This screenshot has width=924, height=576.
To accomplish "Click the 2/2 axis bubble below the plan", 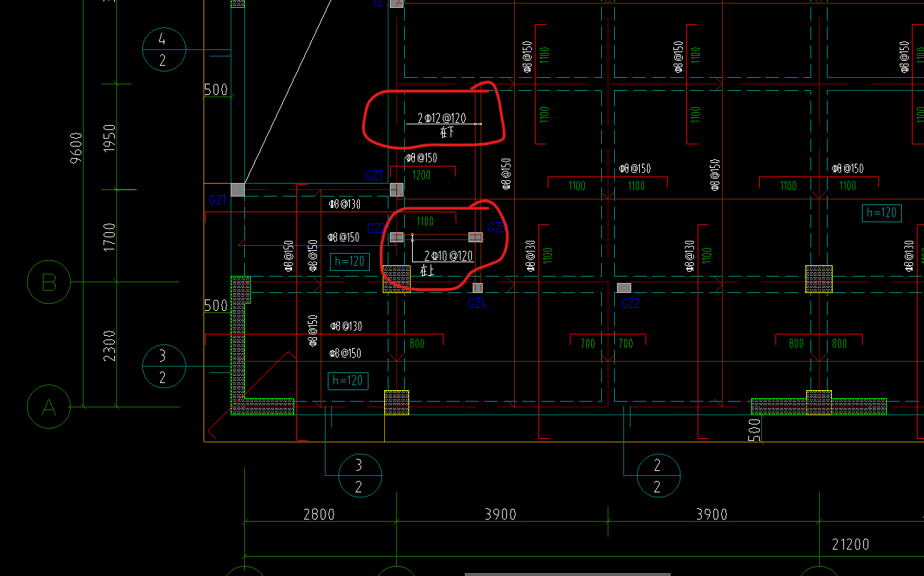I will 658,476.
